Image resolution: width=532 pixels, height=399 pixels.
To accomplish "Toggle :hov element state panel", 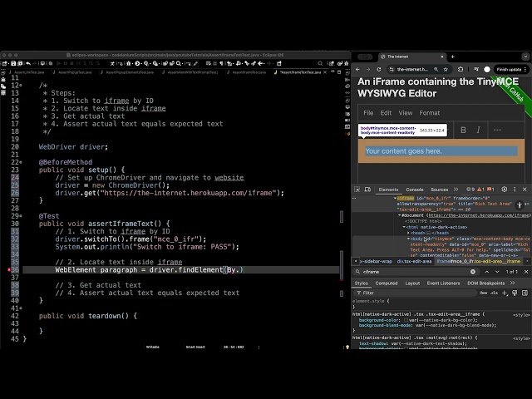I will click(484, 293).
